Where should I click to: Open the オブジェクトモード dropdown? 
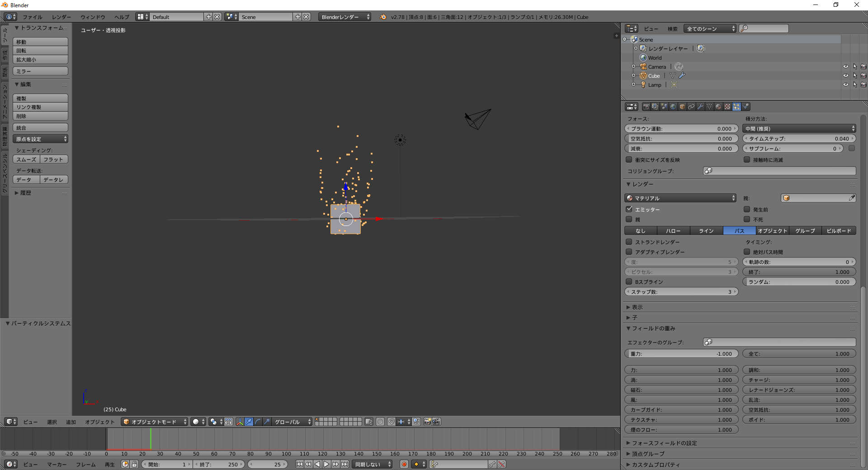154,422
